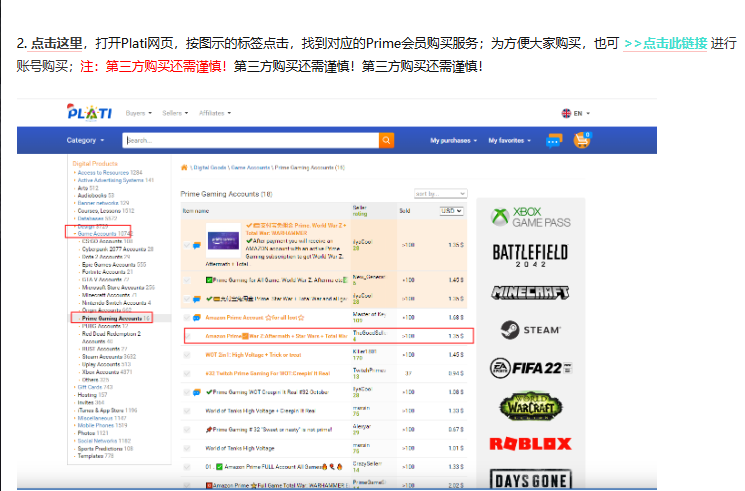Click the home icon in the breadcrumb
The height and width of the screenshot is (491, 745).
pyautogui.click(x=184, y=167)
